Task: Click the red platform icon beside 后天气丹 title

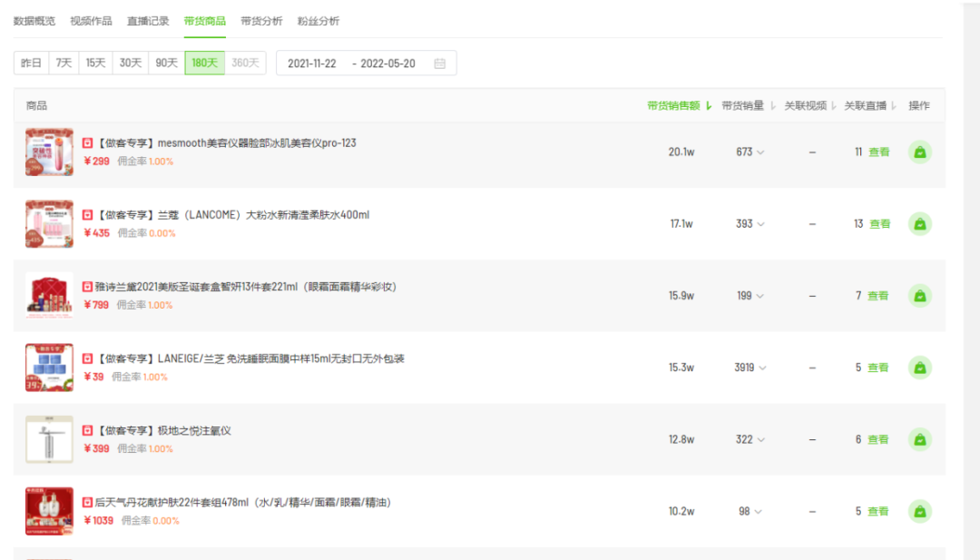Action: [x=87, y=503]
